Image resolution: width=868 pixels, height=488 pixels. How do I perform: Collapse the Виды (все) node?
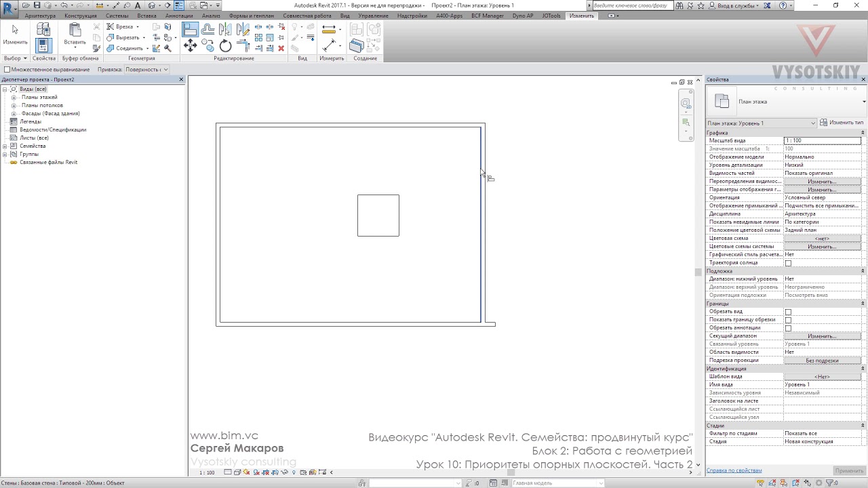pyautogui.click(x=5, y=89)
